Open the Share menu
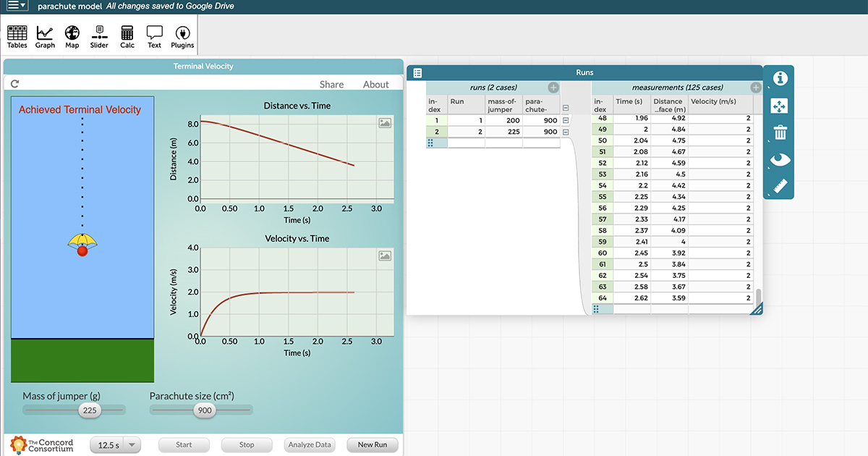The height and width of the screenshot is (456, 868). (331, 85)
